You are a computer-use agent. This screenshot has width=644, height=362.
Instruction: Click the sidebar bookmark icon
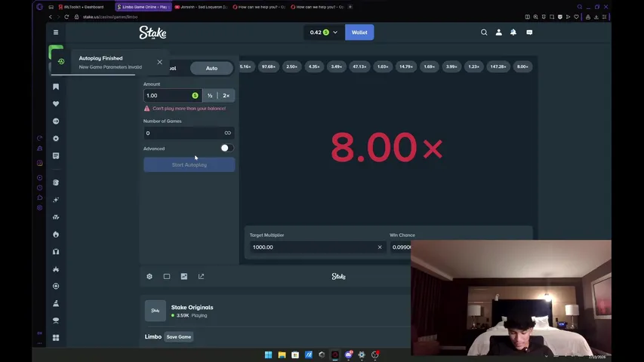pyautogui.click(x=56, y=87)
